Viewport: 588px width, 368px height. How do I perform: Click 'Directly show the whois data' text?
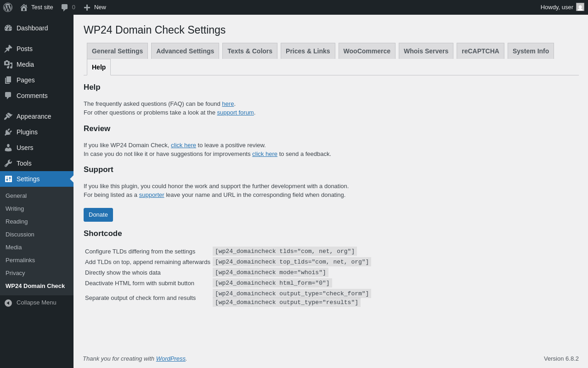click(x=123, y=272)
